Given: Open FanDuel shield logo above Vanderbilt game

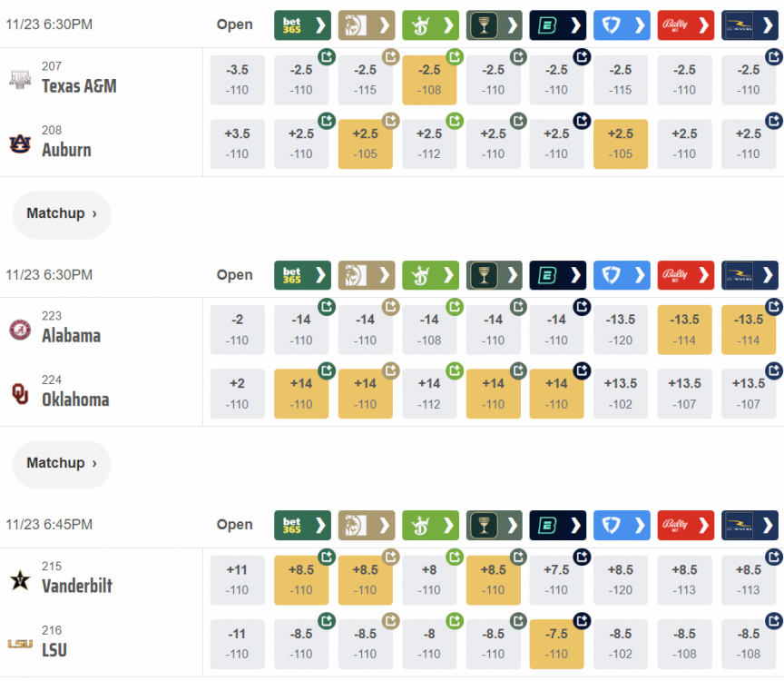Looking at the screenshot, I should [x=612, y=524].
